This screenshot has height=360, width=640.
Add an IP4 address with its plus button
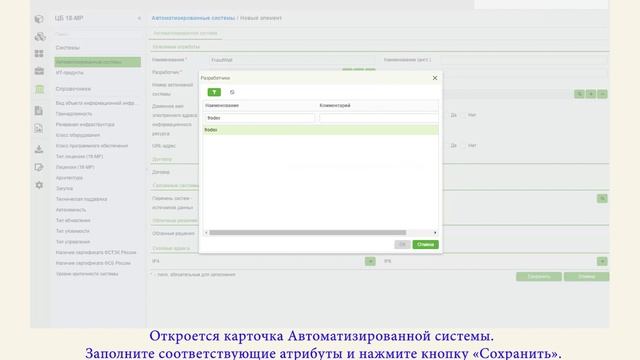coord(370,261)
